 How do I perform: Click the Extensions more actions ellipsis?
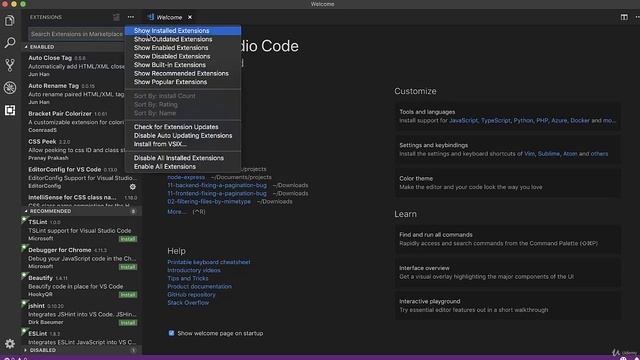pos(131,17)
